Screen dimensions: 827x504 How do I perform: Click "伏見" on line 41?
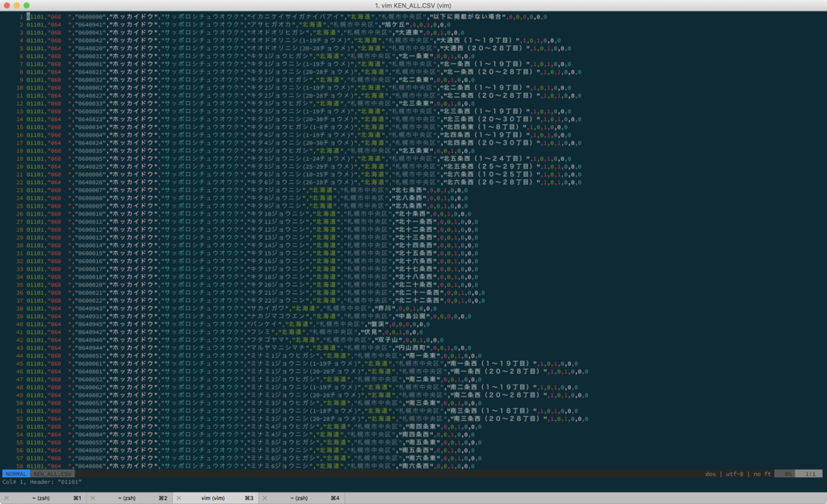click(x=370, y=332)
